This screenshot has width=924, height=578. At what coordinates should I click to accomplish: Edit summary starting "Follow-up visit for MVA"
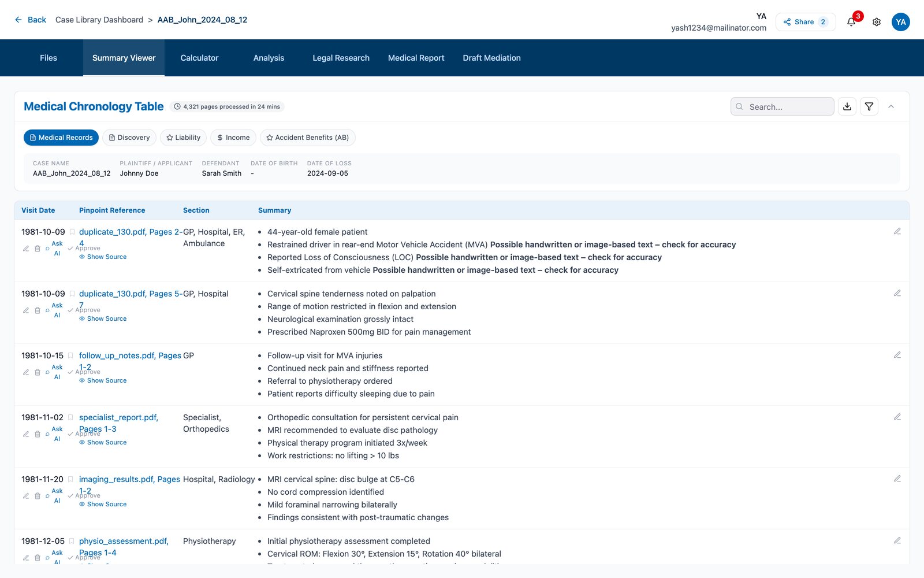point(897,355)
